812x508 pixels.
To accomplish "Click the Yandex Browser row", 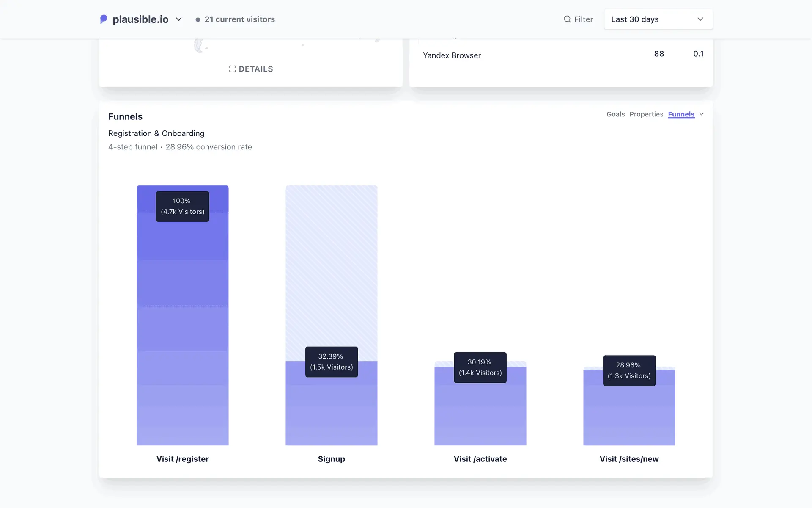I will [452, 55].
